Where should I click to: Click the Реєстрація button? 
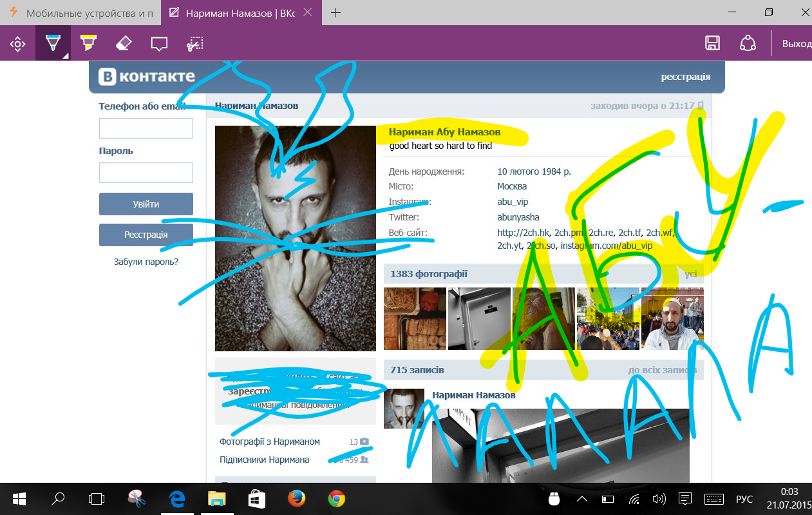[146, 235]
